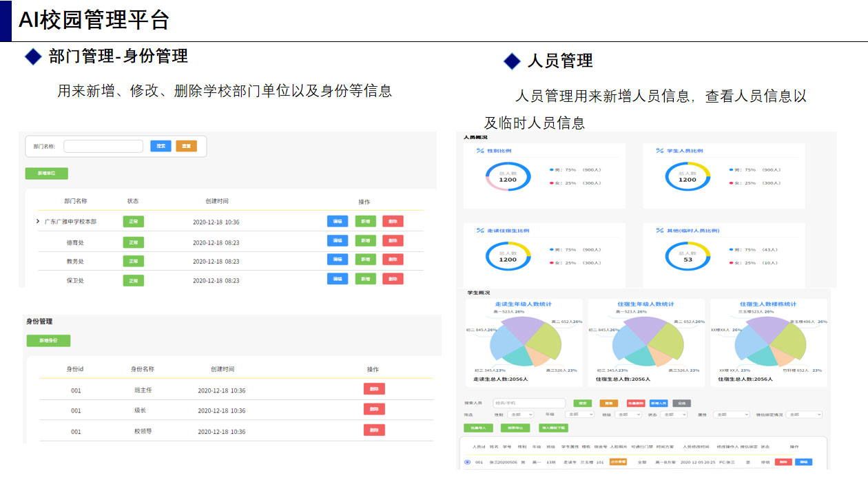Click the green 新增单位 button
868x482 pixels.
[47, 174]
